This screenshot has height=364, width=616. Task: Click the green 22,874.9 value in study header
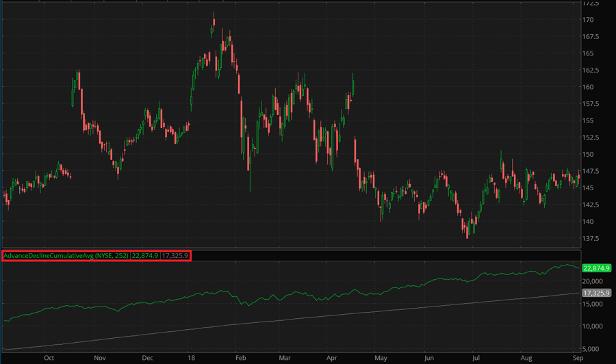[145, 256]
